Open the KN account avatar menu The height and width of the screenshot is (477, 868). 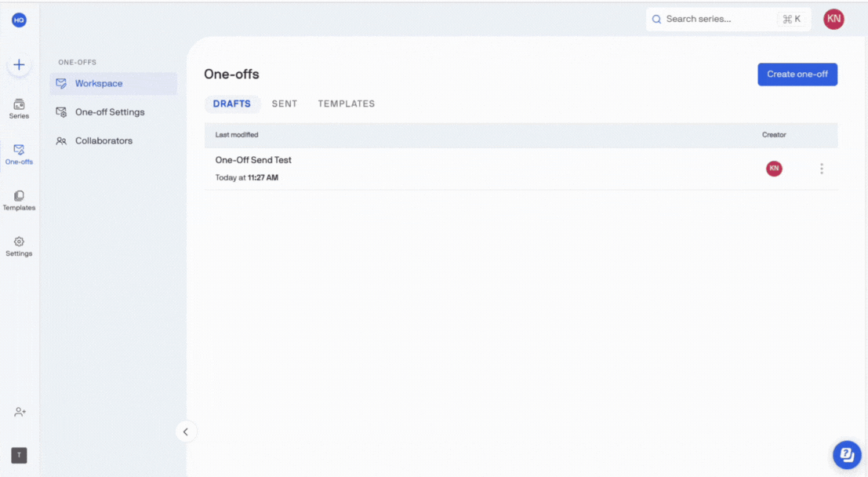(833, 19)
